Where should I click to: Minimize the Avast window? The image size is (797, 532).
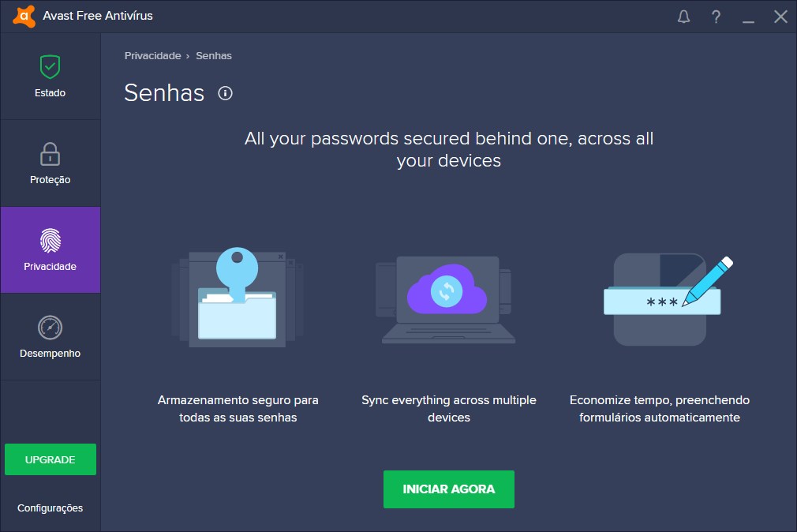(x=748, y=17)
